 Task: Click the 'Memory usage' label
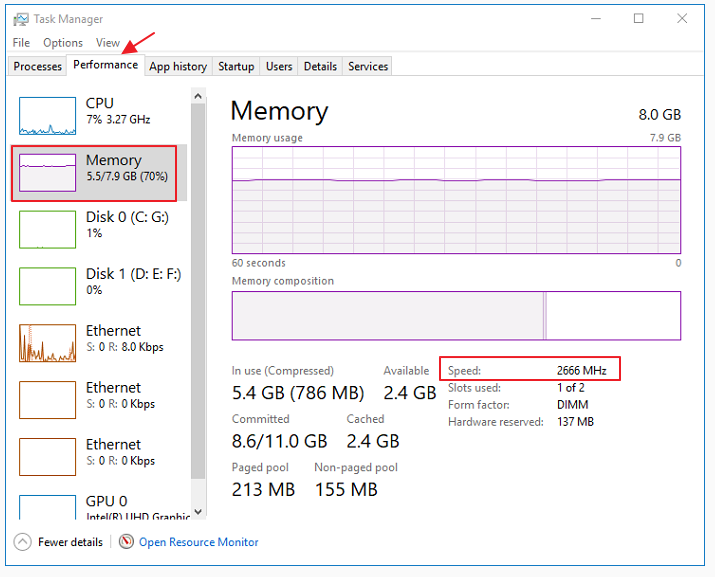point(267,138)
